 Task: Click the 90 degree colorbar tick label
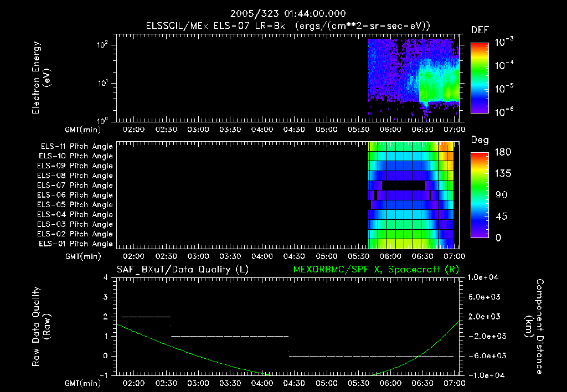coord(502,195)
